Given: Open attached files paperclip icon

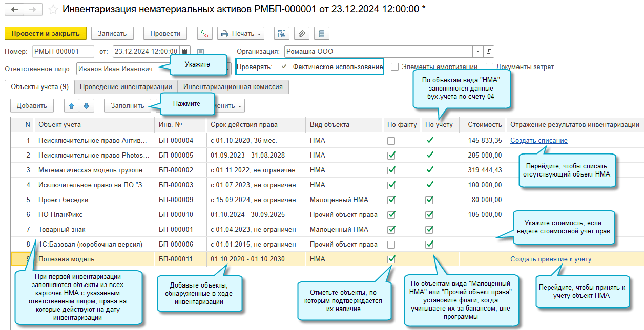Looking at the screenshot, I should point(302,34).
